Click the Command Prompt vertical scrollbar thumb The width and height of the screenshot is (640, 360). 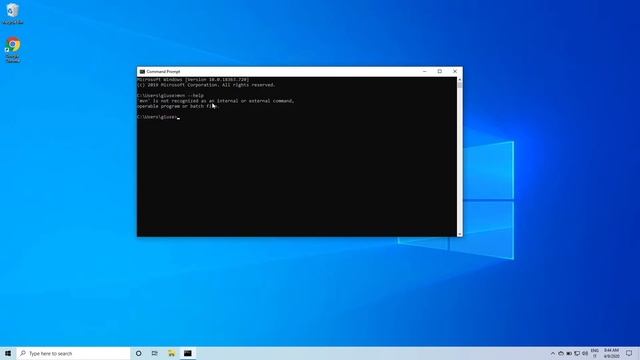pyautogui.click(x=460, y=85)
